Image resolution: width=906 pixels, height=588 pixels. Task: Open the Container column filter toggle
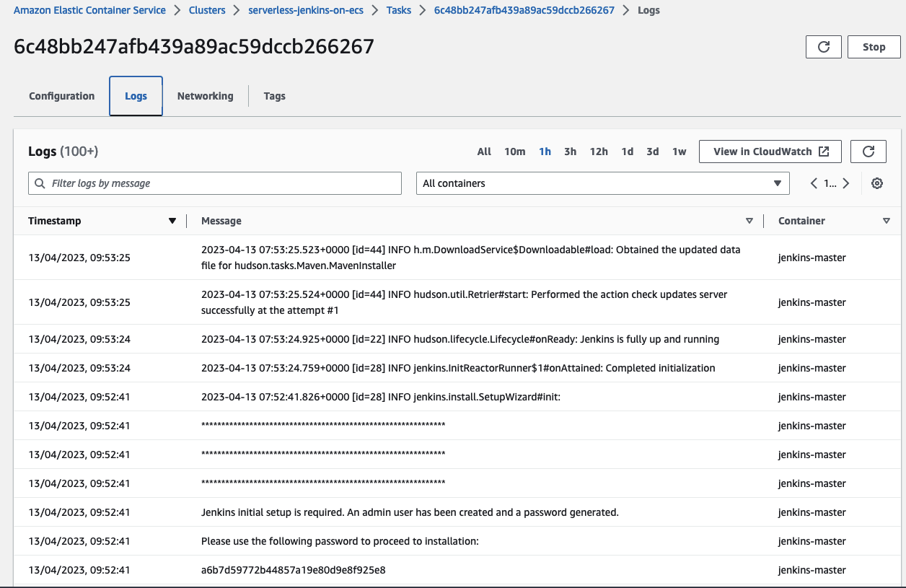887,221
